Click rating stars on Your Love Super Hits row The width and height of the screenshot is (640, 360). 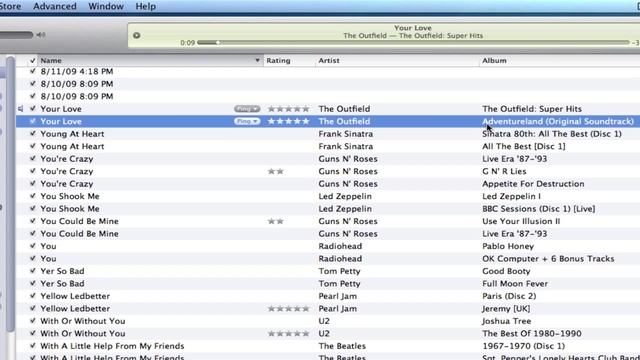point(289,109)
